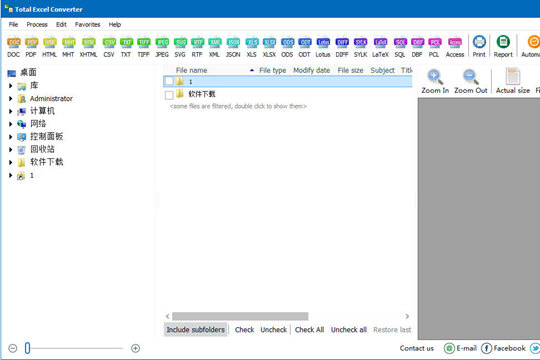Click the minus zoom button by slider
Screen dimensions: 540x360
coord(13,348)
